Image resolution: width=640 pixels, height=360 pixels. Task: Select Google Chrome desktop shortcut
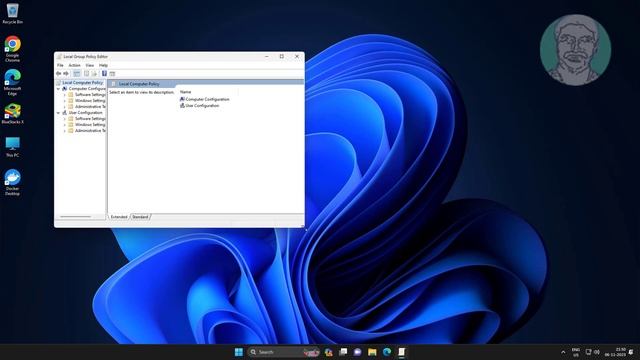(12, 49)
